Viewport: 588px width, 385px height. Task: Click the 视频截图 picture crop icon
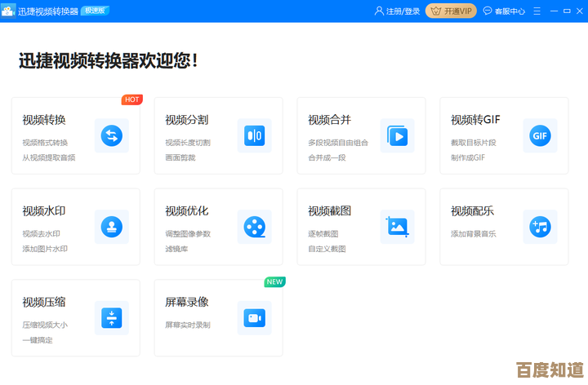397,227
